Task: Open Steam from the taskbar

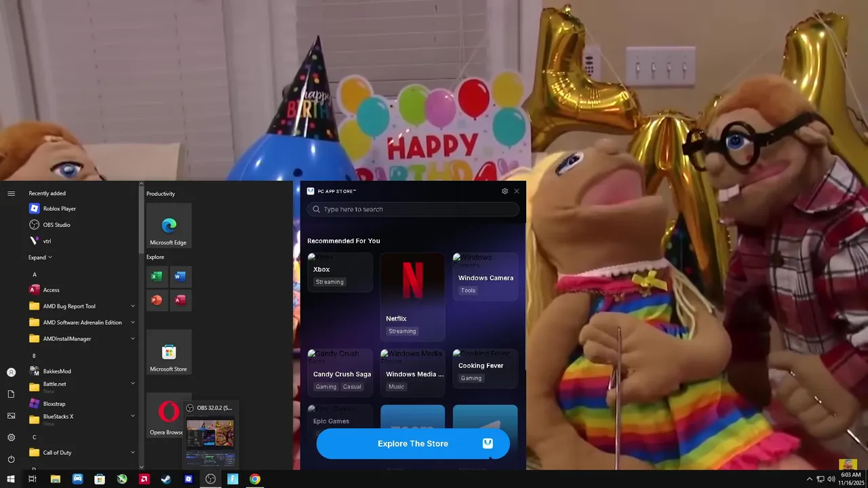Action: coord(166,479)
